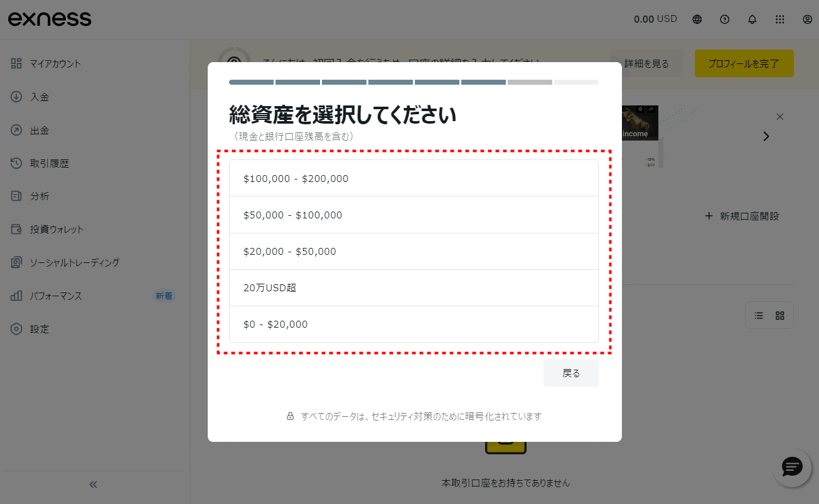Click the Exness logo
The image size is (819, 504).
(50, 19)
